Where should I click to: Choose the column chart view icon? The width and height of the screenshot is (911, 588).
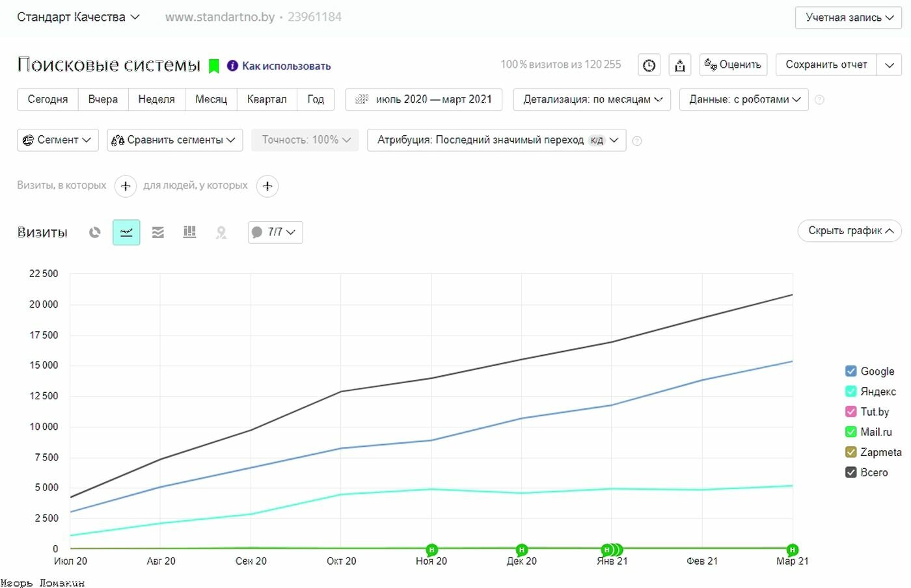pos(189,232)
